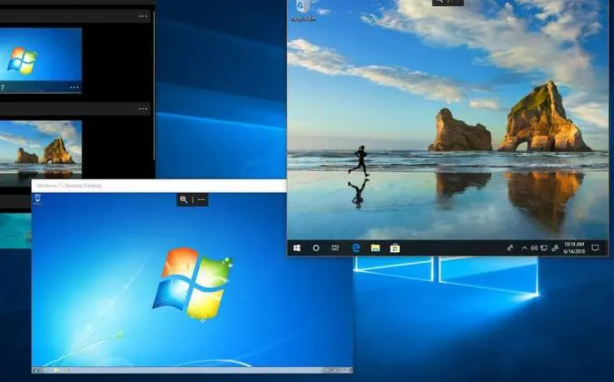The width and height of the screenshot is (614, 382).
Task: Click the network icon in Windows 10 tray
Action: 544,248
